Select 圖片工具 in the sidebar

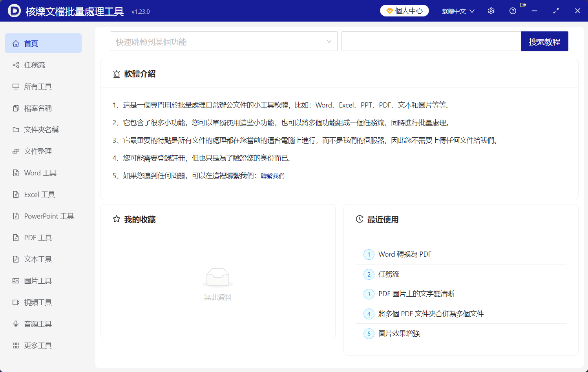43,281
